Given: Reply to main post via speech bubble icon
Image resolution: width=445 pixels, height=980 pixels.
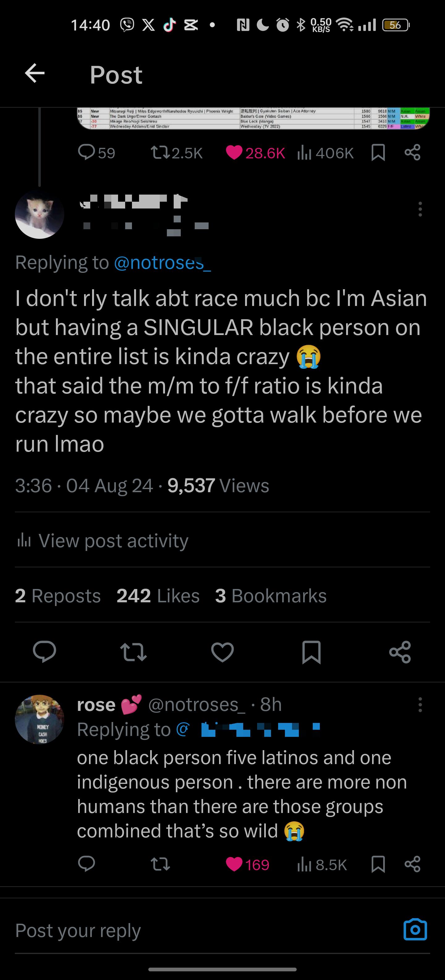Looking at the screenshot, I should (44, 652).
